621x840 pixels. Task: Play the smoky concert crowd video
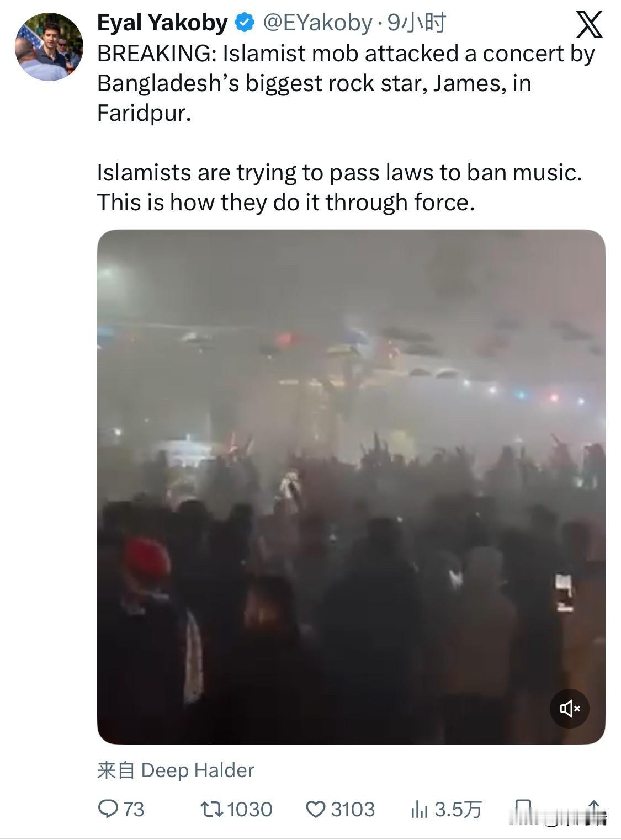tap(351, 487)
